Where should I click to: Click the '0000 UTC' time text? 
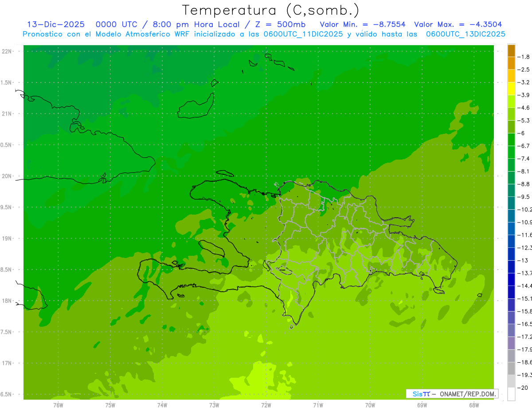116,24
